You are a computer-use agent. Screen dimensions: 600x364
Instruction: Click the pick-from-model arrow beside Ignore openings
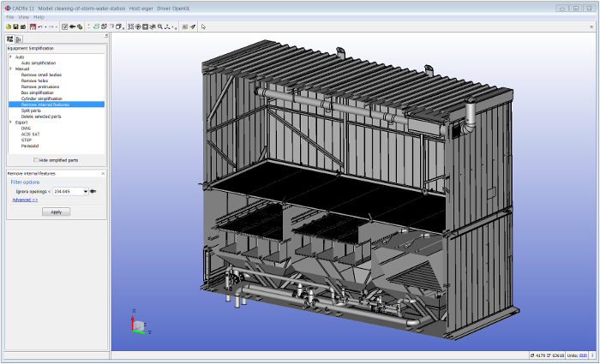(93, 192)
